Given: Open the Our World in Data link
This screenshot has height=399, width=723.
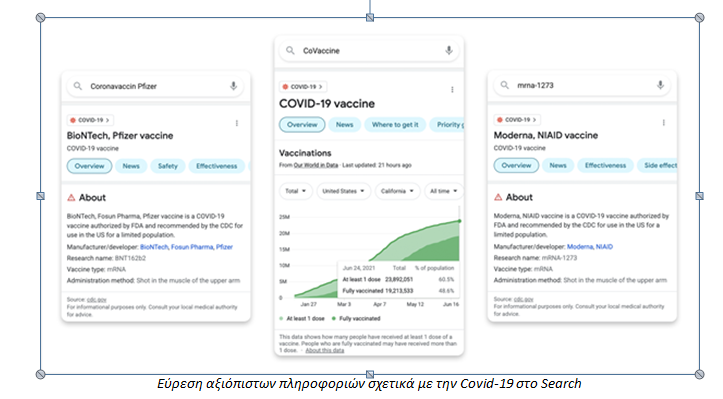Looking at the screenshot, I should point(316,165).
